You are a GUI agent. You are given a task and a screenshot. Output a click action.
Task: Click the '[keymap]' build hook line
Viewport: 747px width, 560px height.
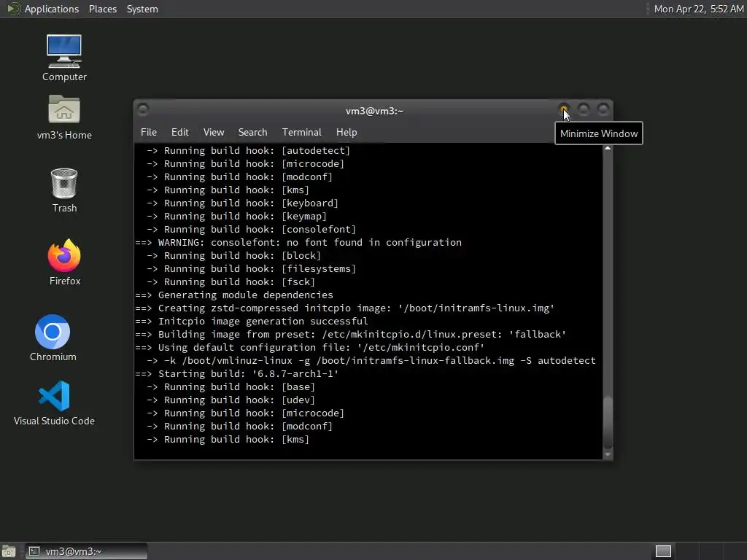(x=236, y=216)
